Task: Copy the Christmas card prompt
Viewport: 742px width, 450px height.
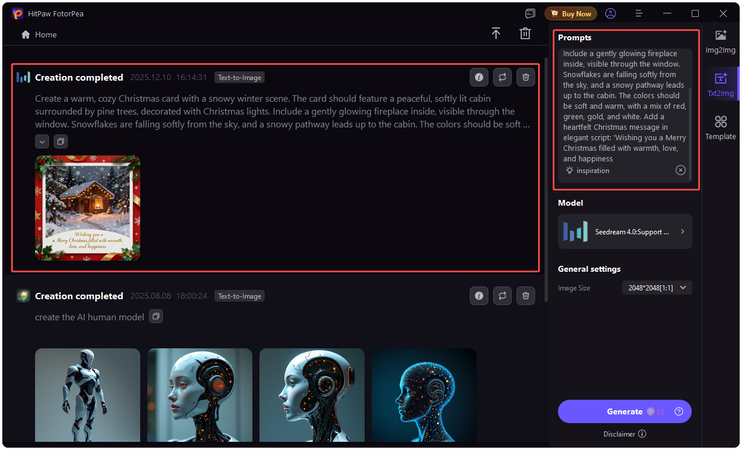Action: pyautogui.click(x=61, y=141)
